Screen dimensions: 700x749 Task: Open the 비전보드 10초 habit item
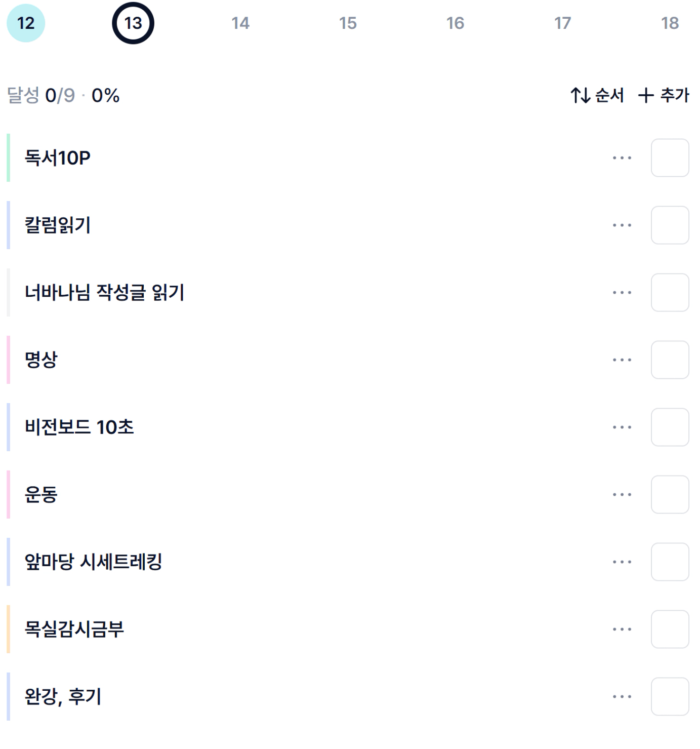pyautogui.click(x=79, y=427)
